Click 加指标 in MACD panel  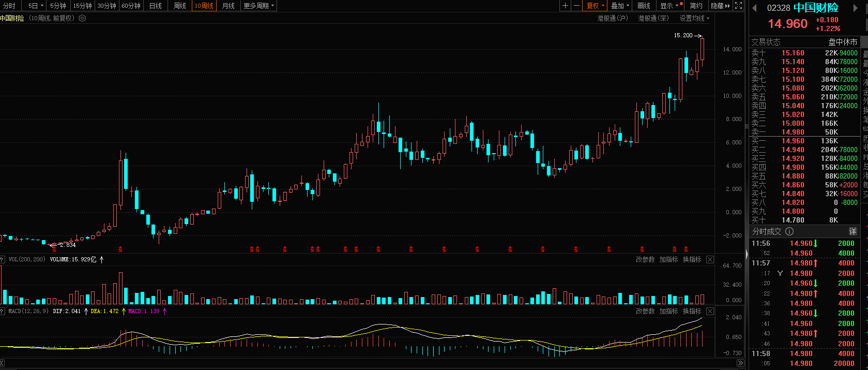click(668, 311)
